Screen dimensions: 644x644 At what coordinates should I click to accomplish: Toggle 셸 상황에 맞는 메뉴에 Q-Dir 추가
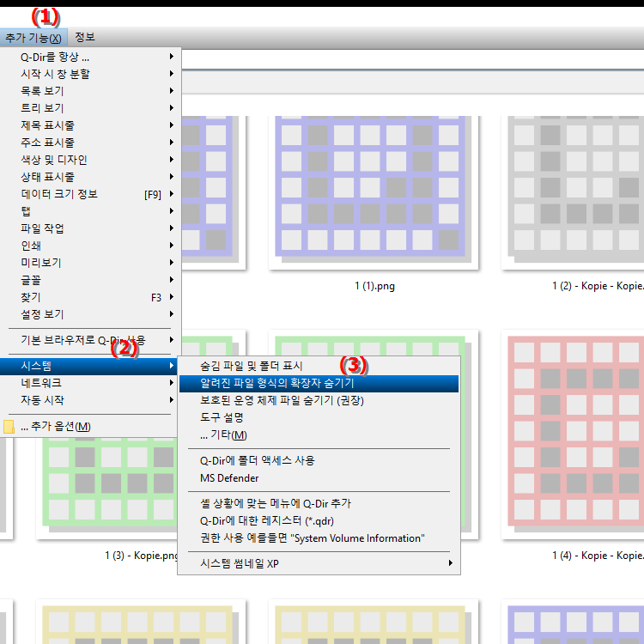(319, 504)
